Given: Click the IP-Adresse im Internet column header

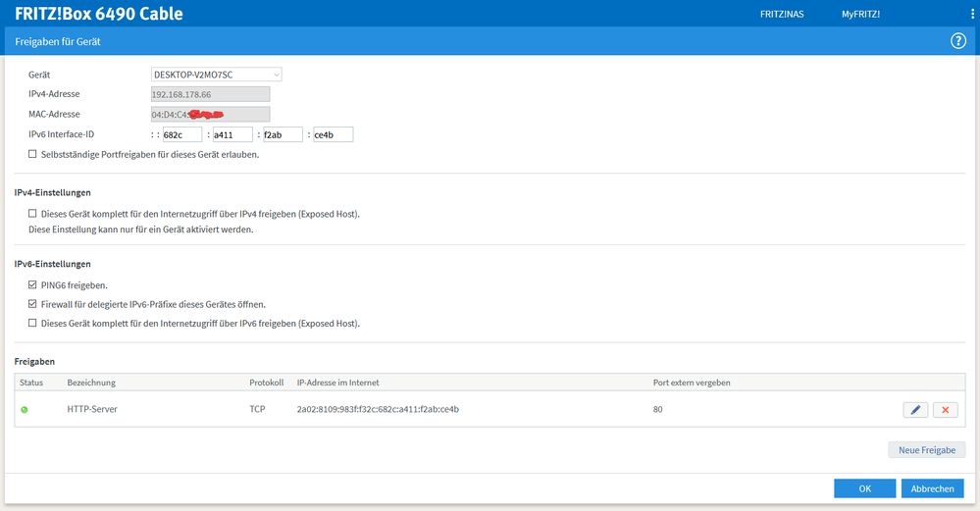Looking at the screenshot, I should 337,383.
